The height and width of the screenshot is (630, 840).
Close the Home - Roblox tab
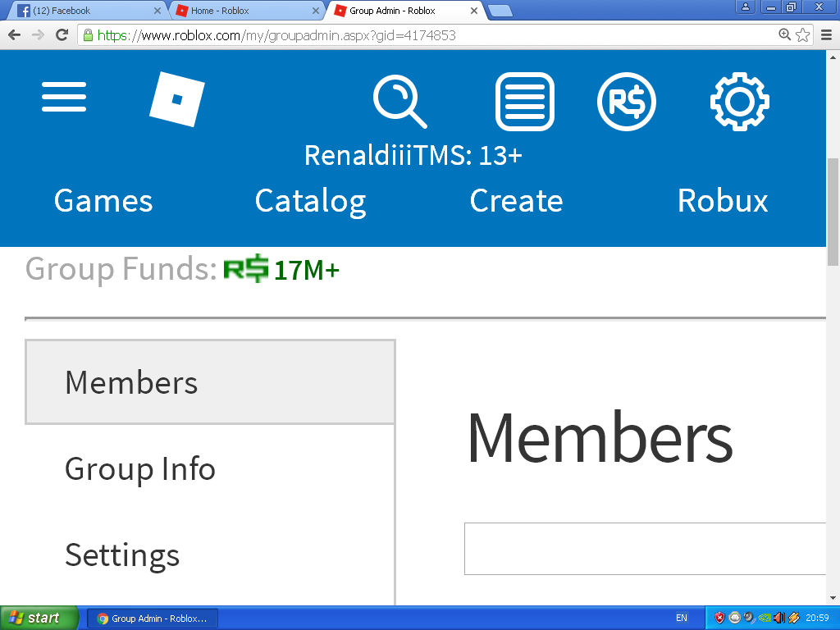316,11
